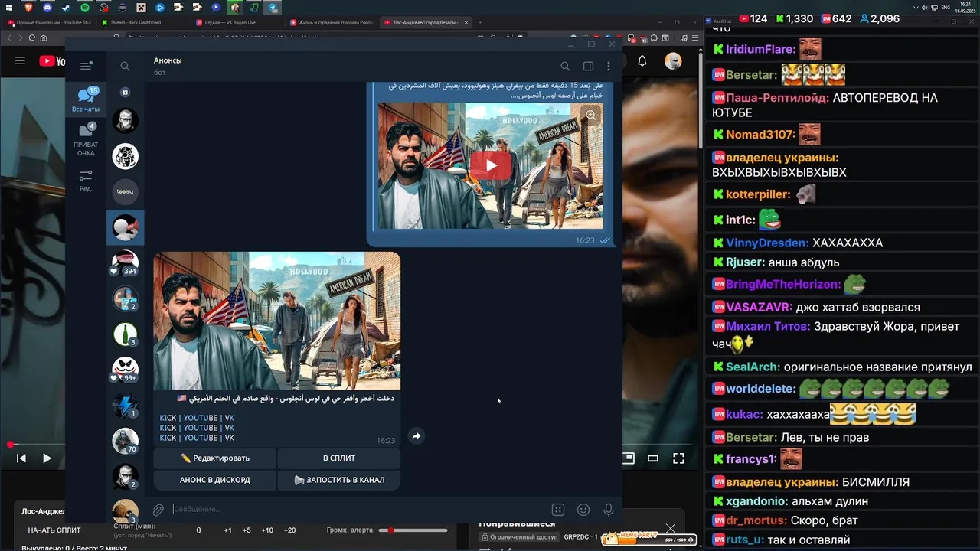
Task: Open Discord from the taskbar
Action: coord(47,8)
